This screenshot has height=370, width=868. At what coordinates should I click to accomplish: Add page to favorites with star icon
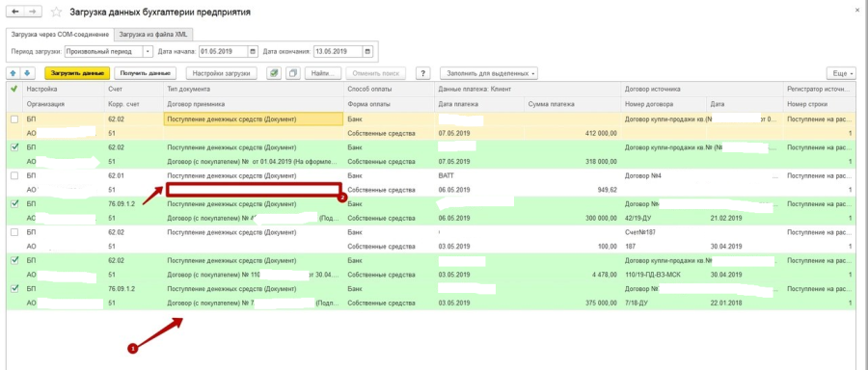(56, 13)
